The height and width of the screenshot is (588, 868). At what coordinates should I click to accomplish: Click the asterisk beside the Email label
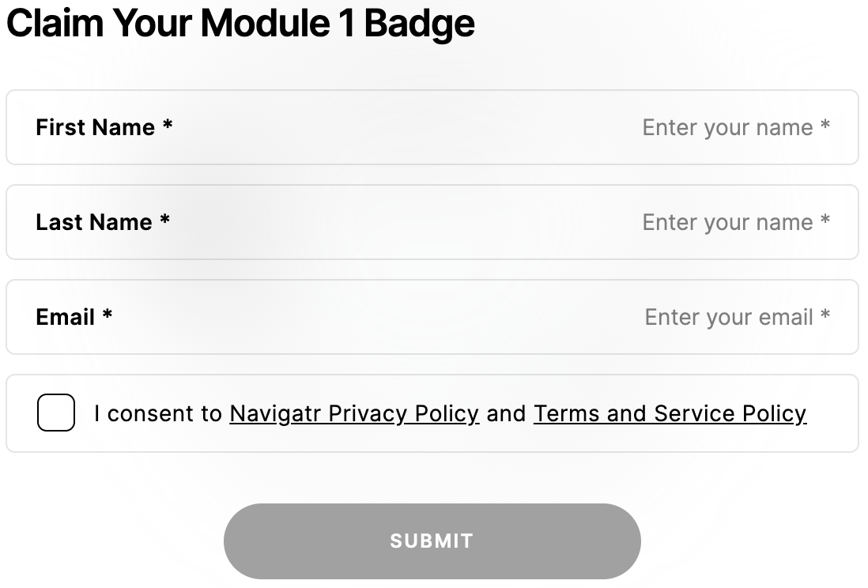coord(108,316)
